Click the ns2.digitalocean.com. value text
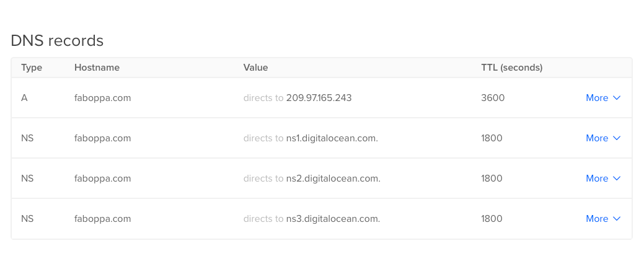 [333, 178]
